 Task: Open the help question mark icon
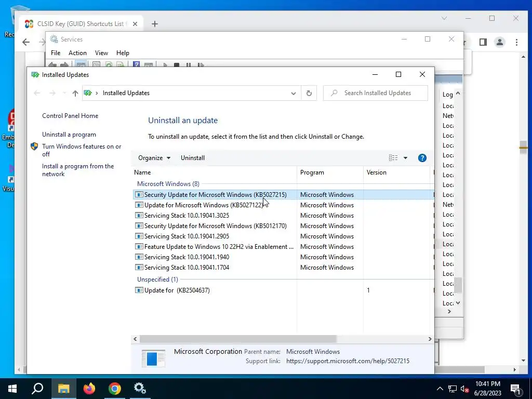click(x=422, y=158)
